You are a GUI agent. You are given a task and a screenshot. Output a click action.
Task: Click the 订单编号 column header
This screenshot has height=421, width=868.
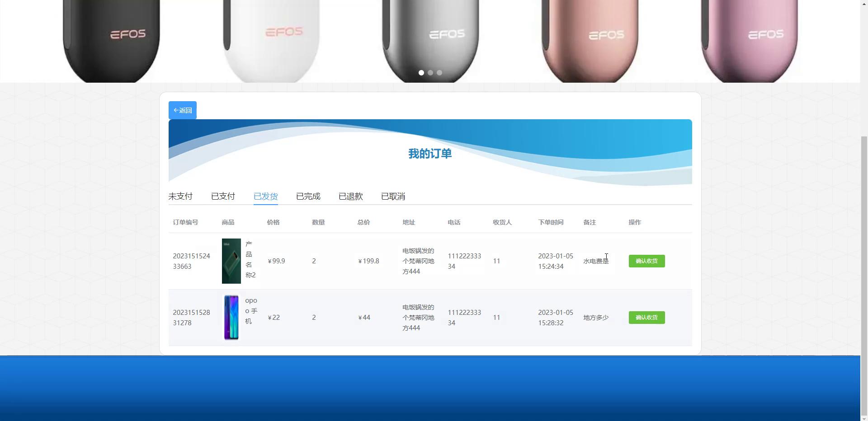185,222
